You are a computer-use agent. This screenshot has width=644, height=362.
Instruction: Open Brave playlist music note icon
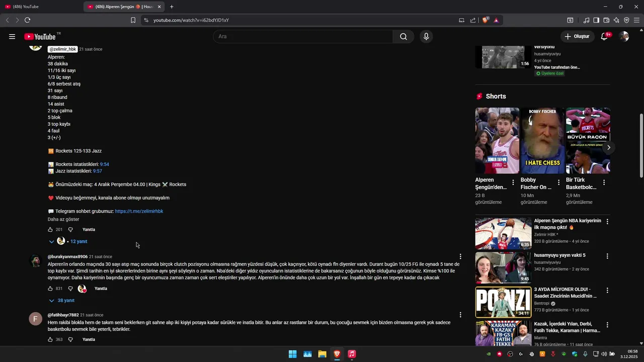click(586, 20)
